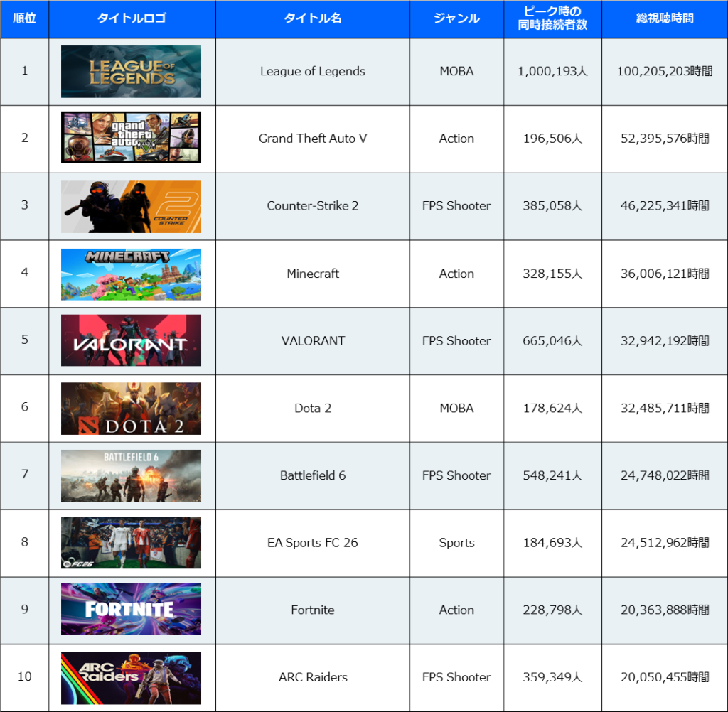728x712 pixels.
Task: Click the ARC Raiders logo thumbnail
Action: (131, 678)
